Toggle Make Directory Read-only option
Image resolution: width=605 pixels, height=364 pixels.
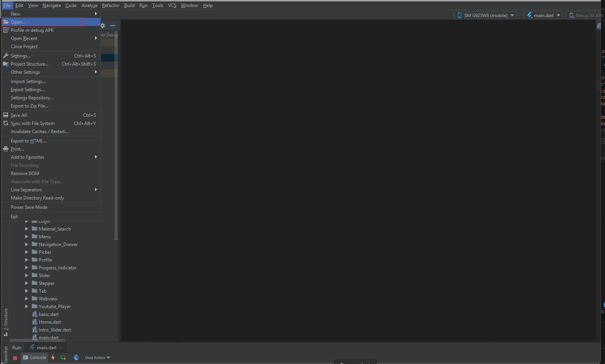[37, 198]
